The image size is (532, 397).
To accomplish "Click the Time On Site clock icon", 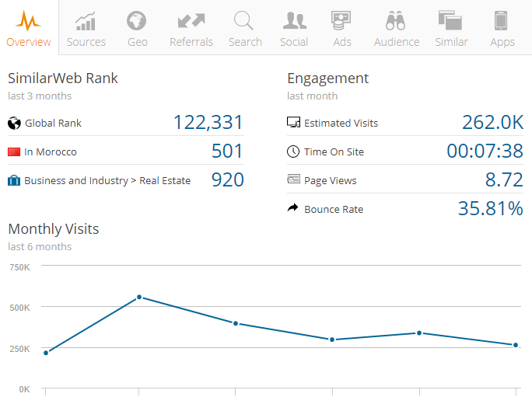I will pyautogui.click(x=293, y=152).
